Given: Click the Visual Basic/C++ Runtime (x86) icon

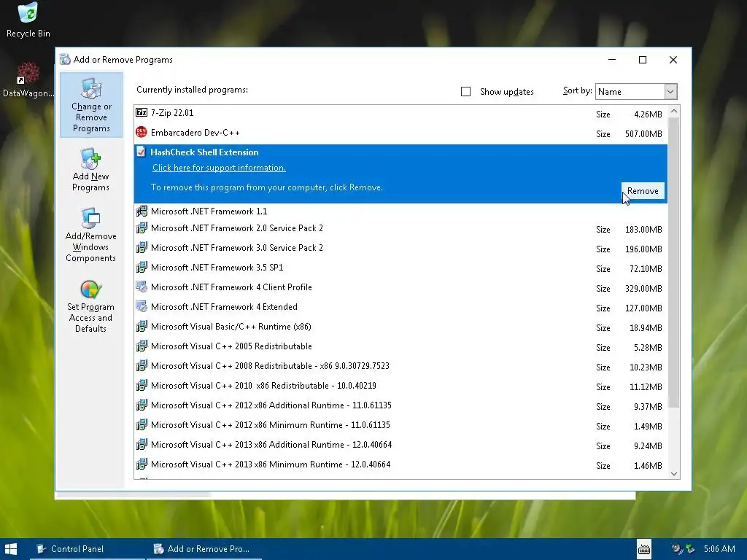Looking at the screenshot, I should (142, 327).
